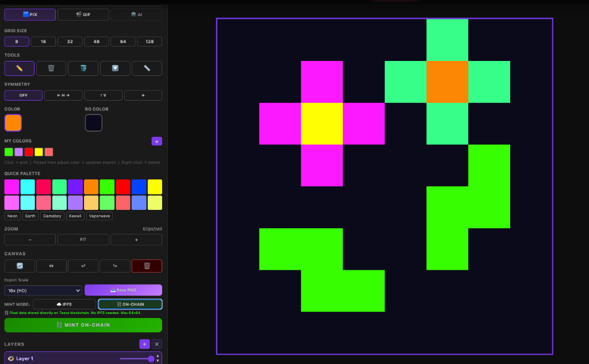The height and width of the screenshot is (364, 589).
Task: Pick the blue swatch in Quick Palette
Action: tap(139, 187)
